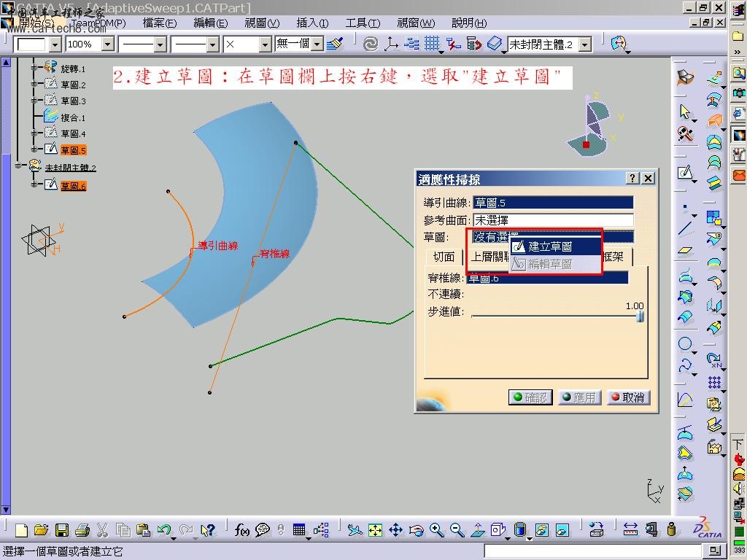Open the point symbol X dropdown
Viewport: 747px width, 560px height.
pos(266,44)
